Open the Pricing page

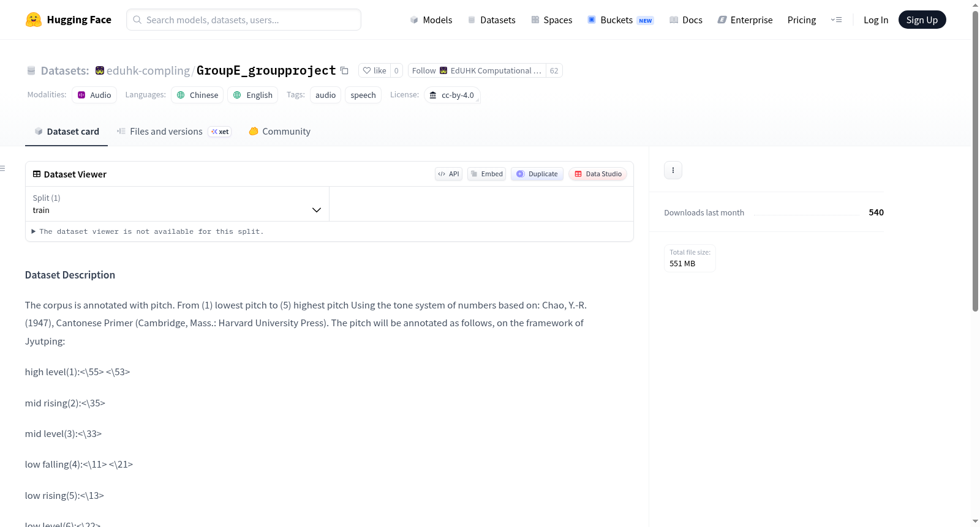(802, 20)
